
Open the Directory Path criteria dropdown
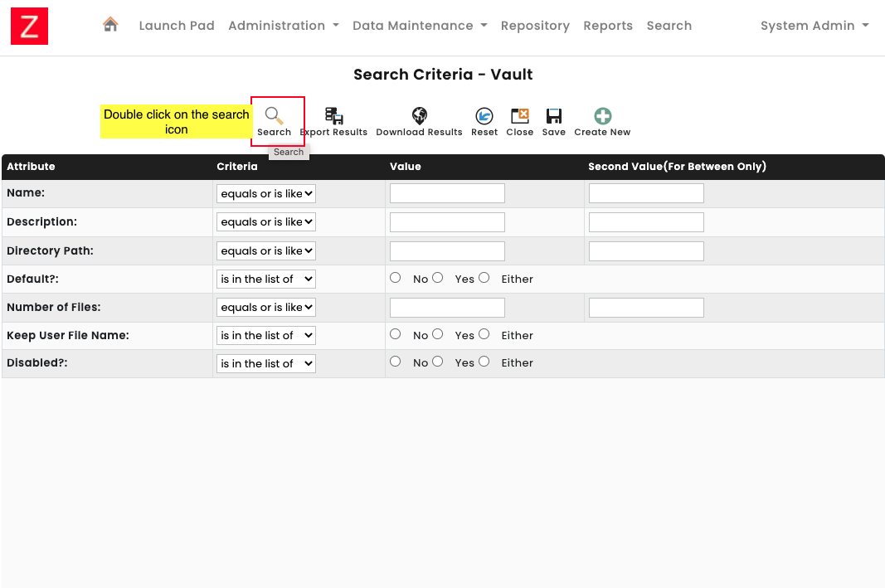pos(266,250)
